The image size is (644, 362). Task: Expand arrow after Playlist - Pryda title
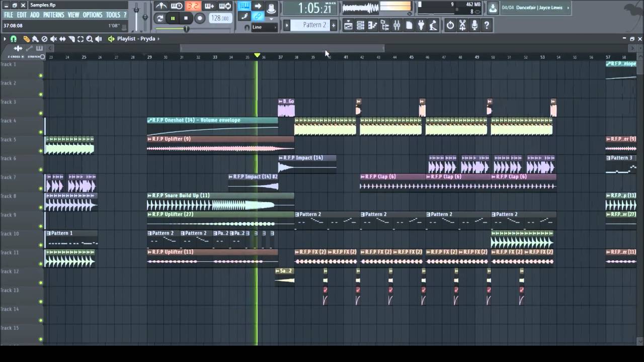(158, 39)
